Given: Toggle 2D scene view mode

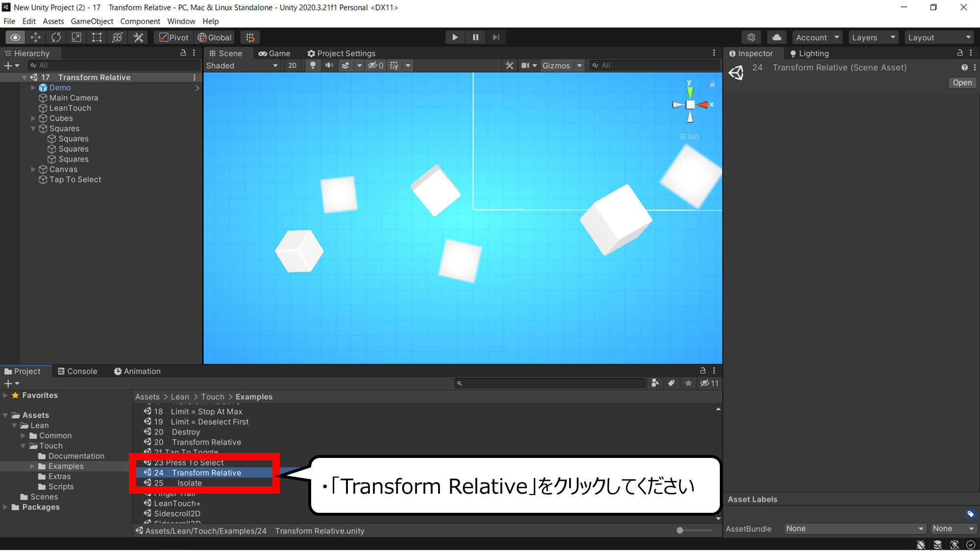Looking at the screenshot, I should 293,66.
